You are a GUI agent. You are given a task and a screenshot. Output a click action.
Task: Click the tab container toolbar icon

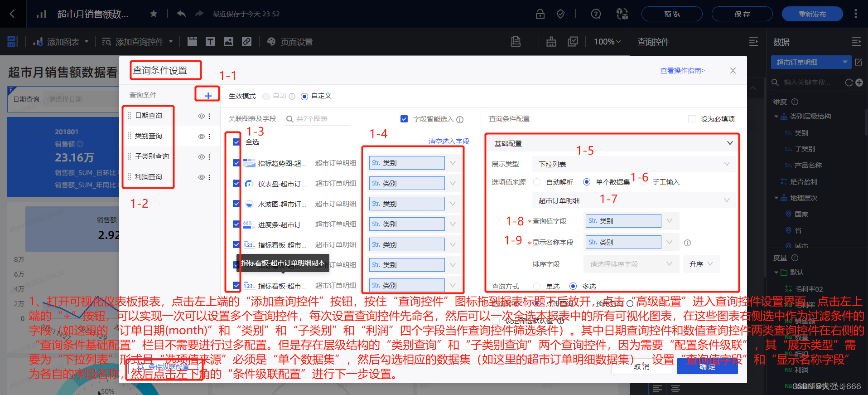pos(192,42)
